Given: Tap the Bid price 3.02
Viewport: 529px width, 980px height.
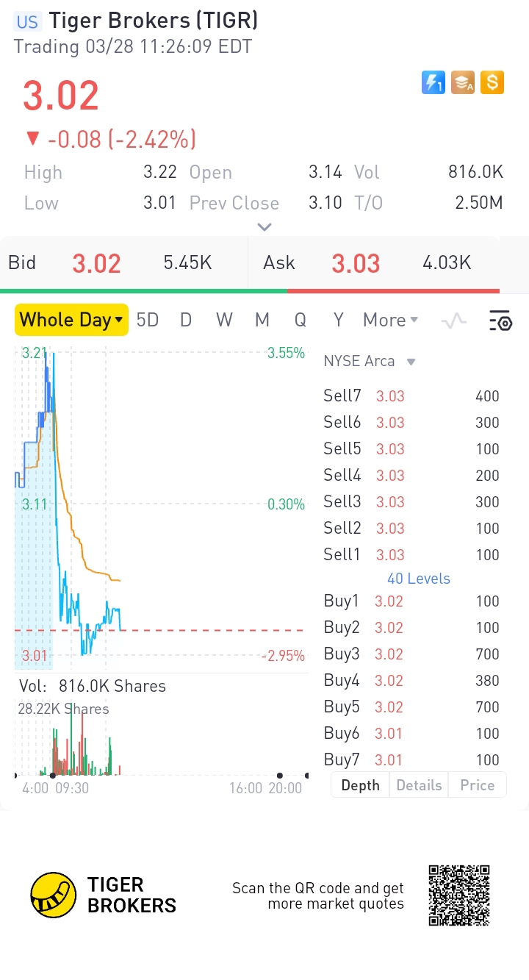Looking at the screenshot, I should (96, 263).
